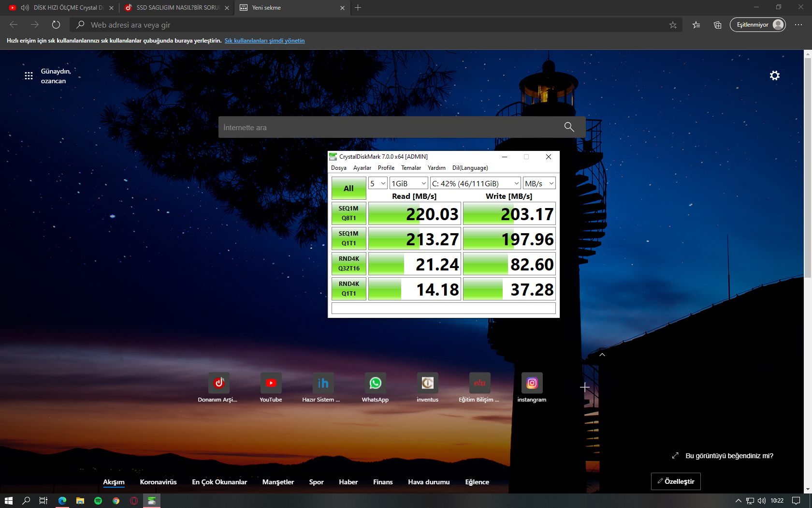The width and height of the screenshot is (812, 508).
Task: Open the Profile menu in CrystalDiskMark
Action: pyautogui.click(x=386, y=168)
